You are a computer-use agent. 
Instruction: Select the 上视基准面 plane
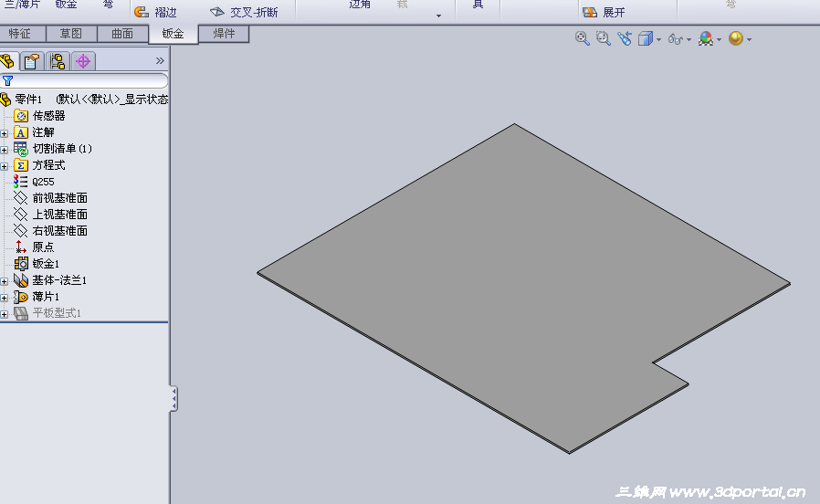tap(59, 215)
